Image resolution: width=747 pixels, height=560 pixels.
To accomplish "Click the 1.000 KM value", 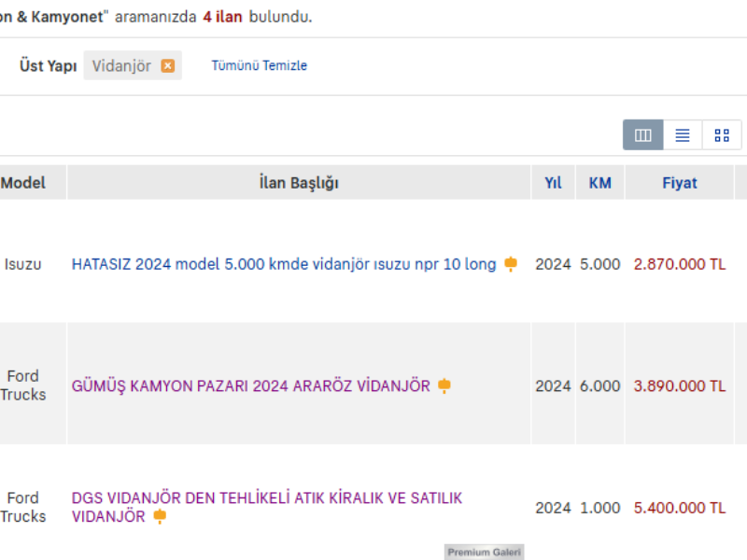I will point(599,508).
